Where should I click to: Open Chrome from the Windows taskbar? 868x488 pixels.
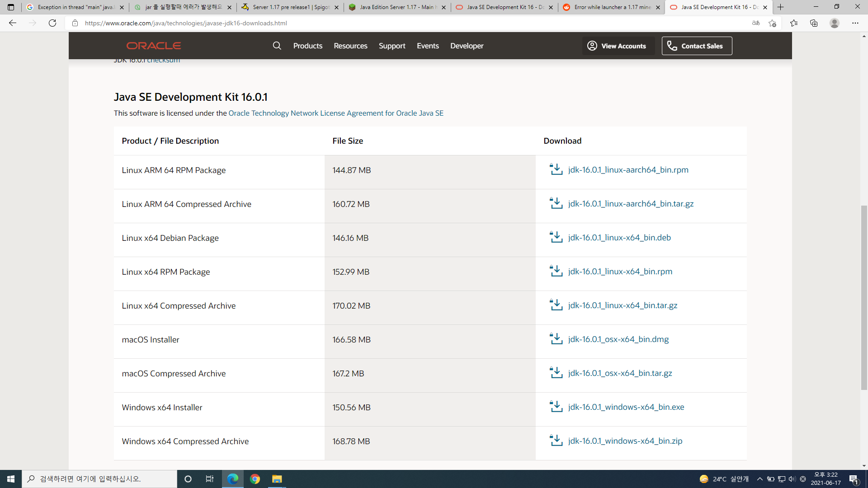pyautogui.click(x=255, y=479)
